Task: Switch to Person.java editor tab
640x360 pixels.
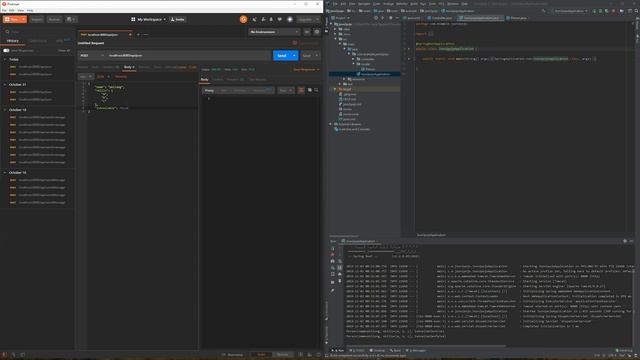Action: [x=517, y=18]
